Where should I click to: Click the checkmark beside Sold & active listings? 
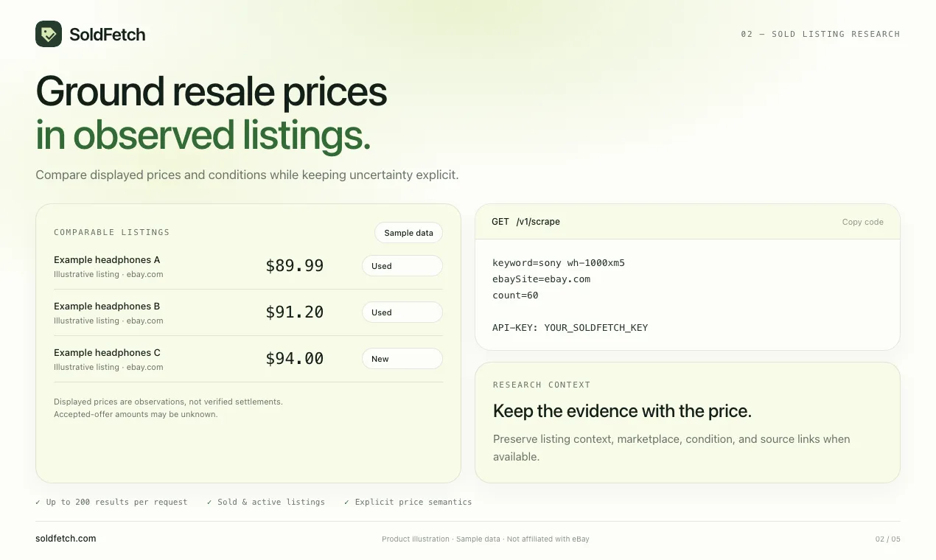tap(209, 502)
